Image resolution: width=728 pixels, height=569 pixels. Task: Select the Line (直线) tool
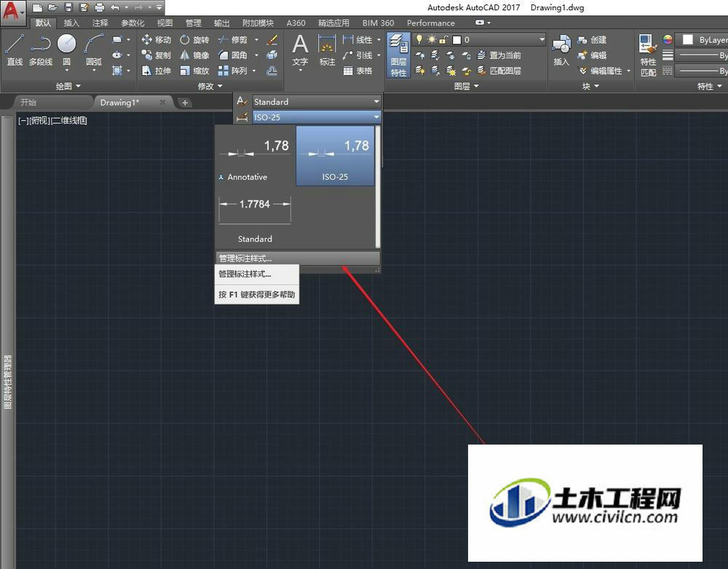[x=15, y=49]
